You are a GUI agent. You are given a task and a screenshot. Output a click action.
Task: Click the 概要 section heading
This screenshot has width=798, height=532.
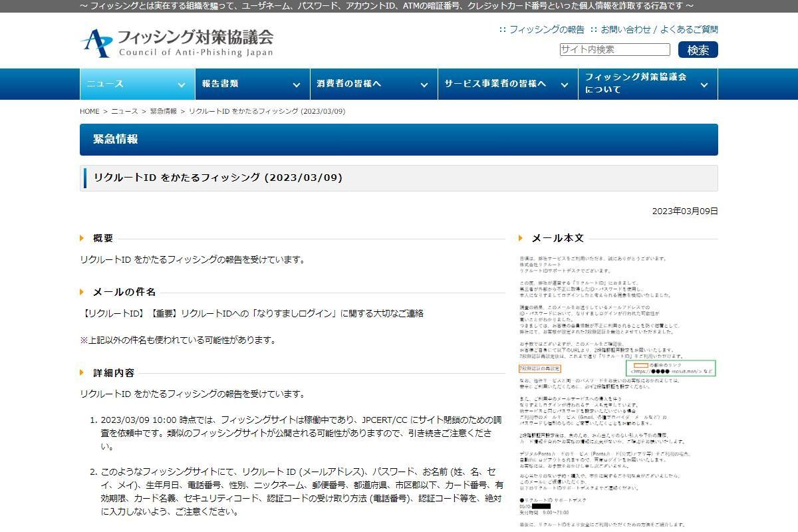(103, 238)
